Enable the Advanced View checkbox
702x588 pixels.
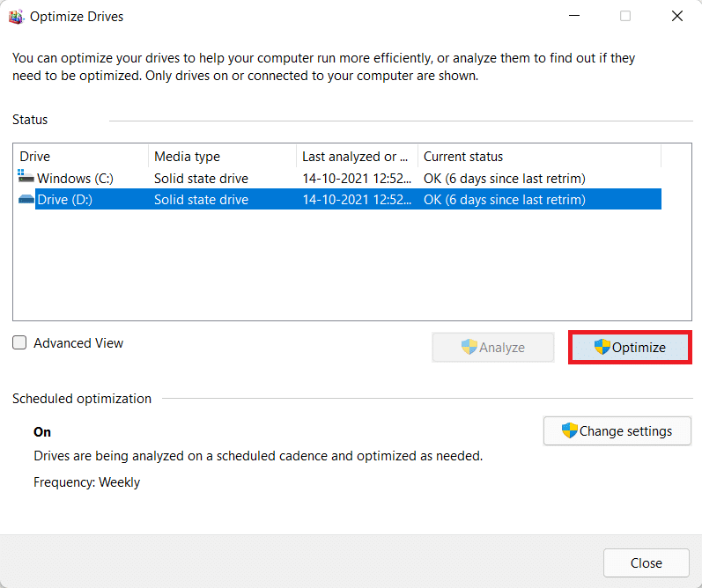(x=20, y=343)
